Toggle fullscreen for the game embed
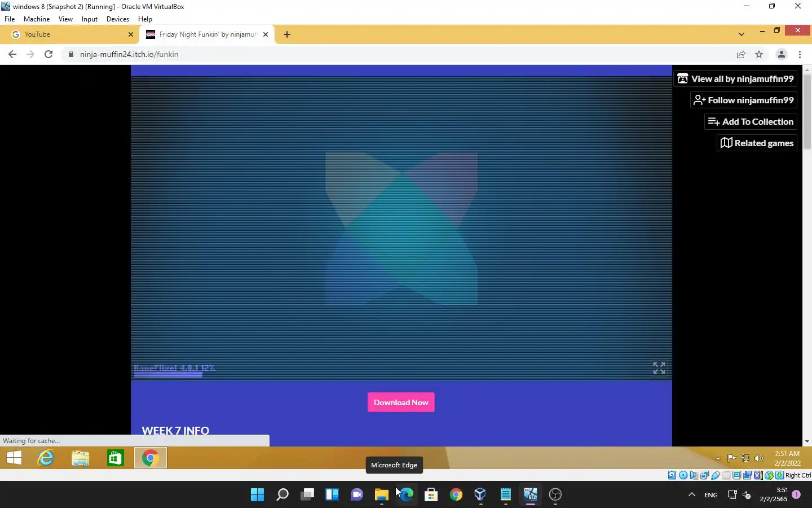The width and height of the screenshot is (812, 508). (x=659, y=368)
